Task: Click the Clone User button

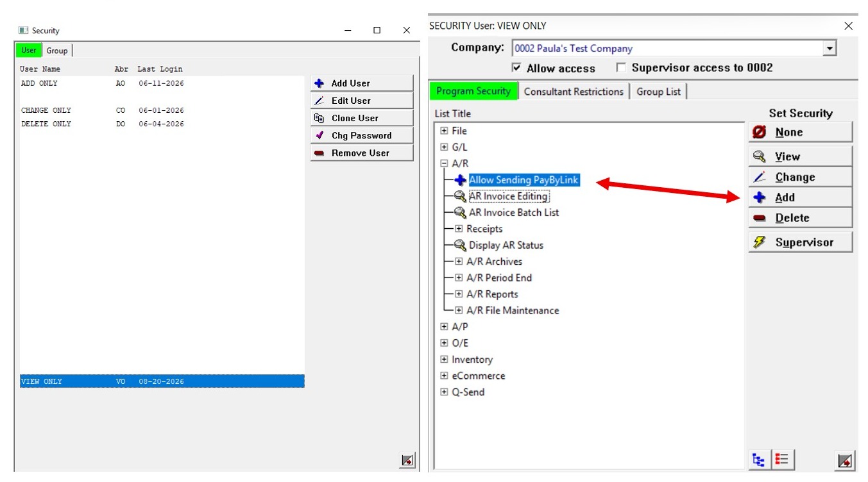Action: [x=362, y=118]
